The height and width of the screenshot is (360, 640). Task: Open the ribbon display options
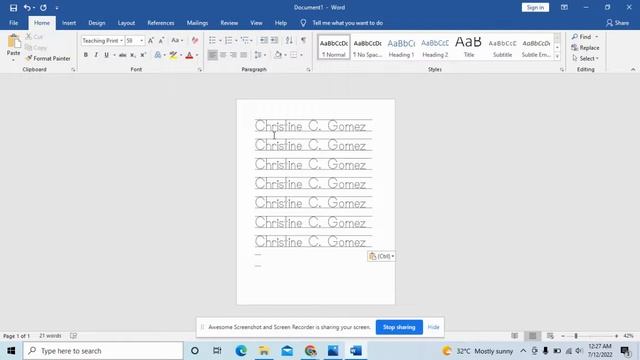tap(564, 7)
